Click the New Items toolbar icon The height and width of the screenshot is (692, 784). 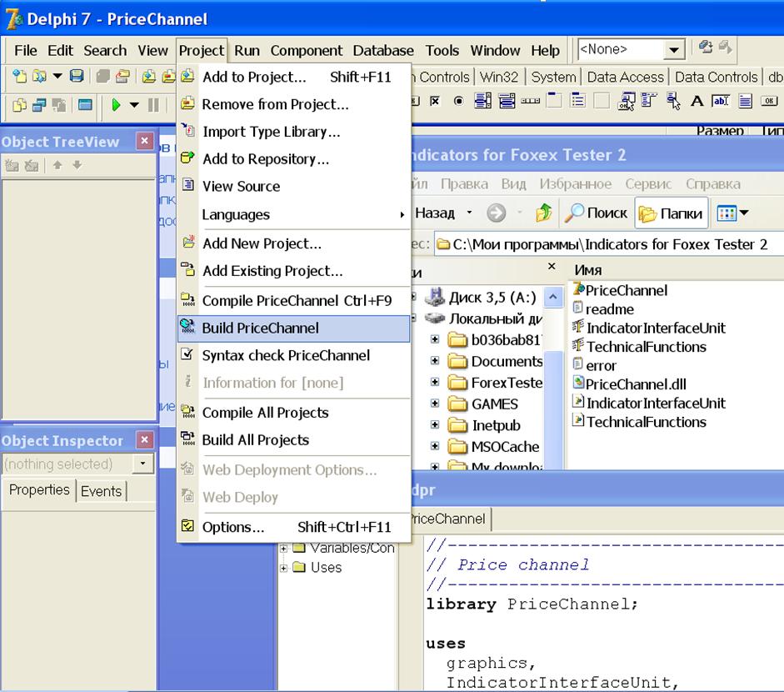18,77
